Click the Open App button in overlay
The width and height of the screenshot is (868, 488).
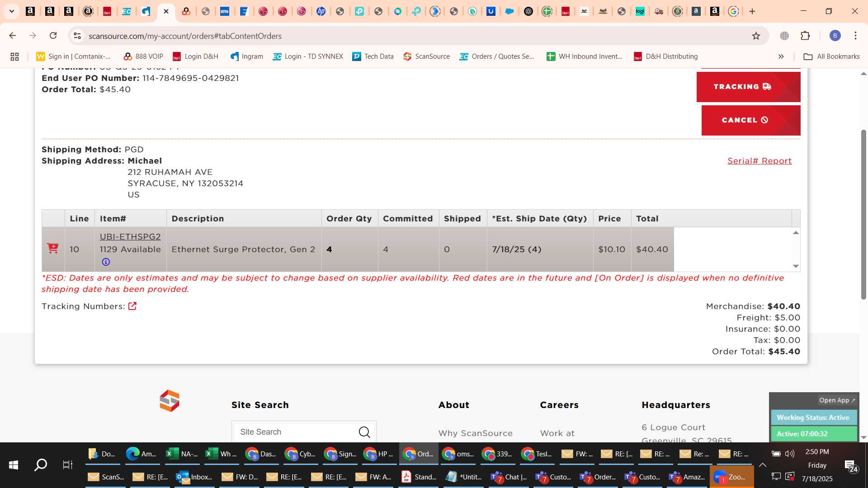[837, 400]
